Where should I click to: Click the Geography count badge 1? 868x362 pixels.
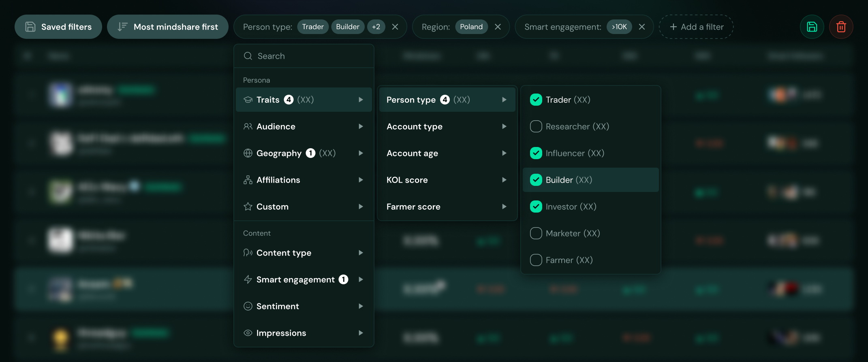(x=310, y=153)
